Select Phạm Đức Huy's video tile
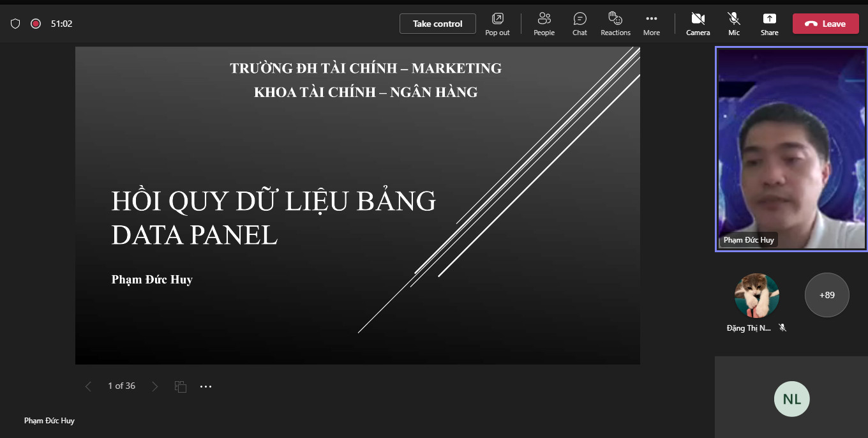This screenshot has width=868, height=438. [x=791, y=149]
